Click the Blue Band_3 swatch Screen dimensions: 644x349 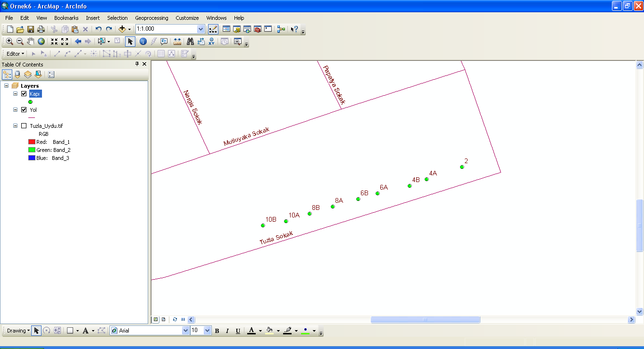(32, 158)
